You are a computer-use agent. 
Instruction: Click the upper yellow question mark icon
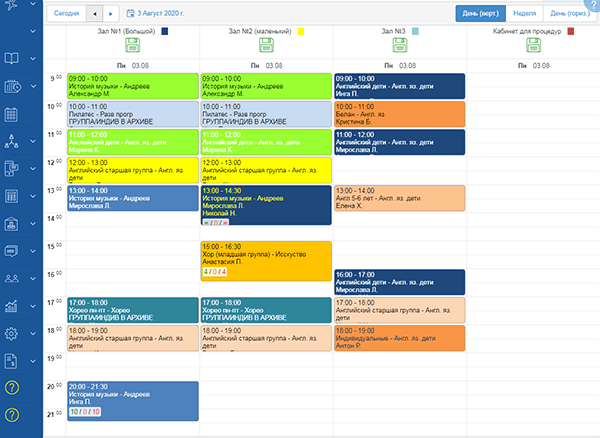tap(12, 388)
